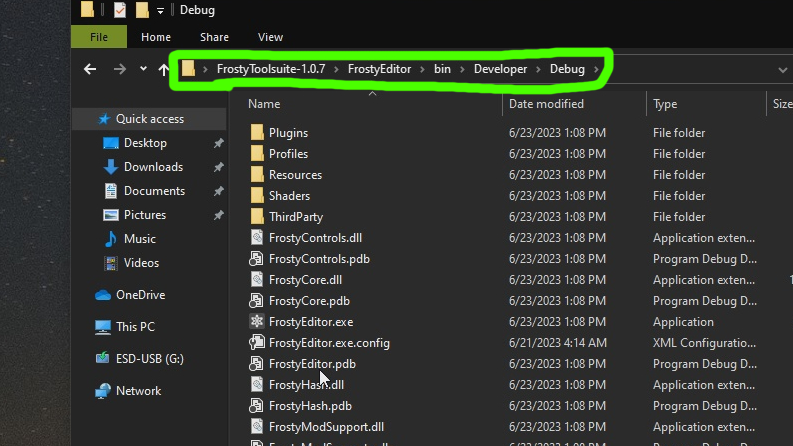Select This PC in navigation pane
Image resolution: width=793 pixels, height=446 pixels.
point(135,327)
